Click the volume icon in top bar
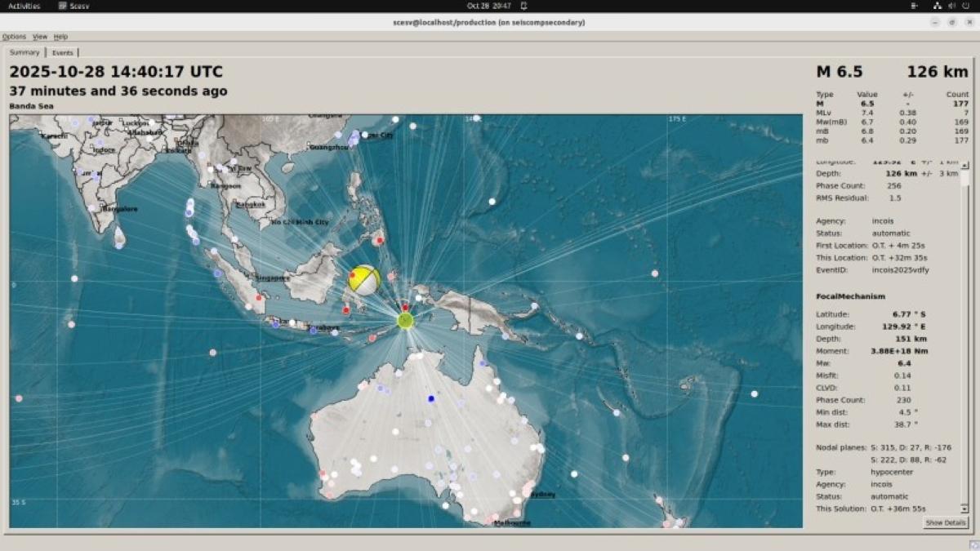980x551 pixels. point(951,6)
